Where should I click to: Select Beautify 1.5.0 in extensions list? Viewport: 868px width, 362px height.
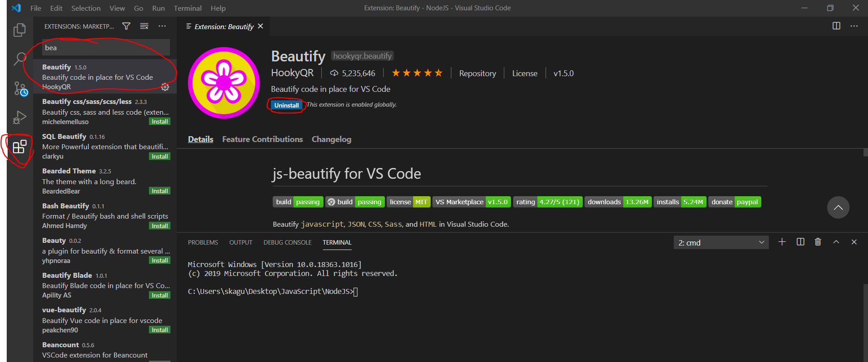pos(105,77)
